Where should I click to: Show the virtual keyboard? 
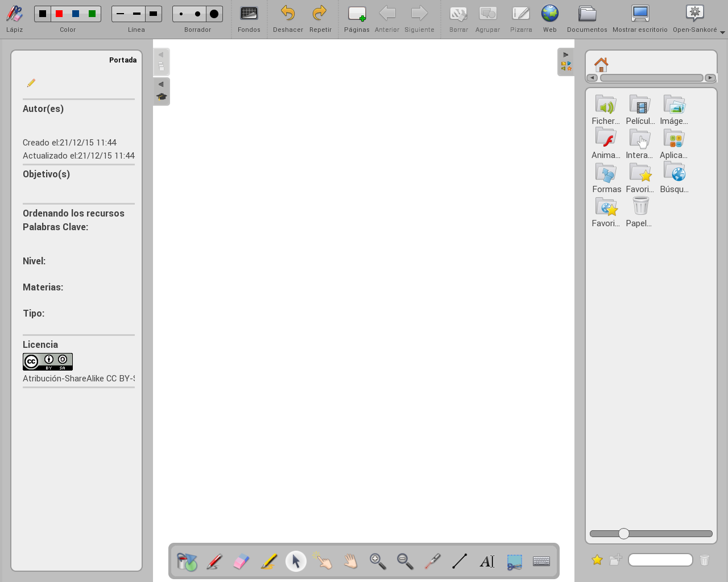click(x=541, y=562)
